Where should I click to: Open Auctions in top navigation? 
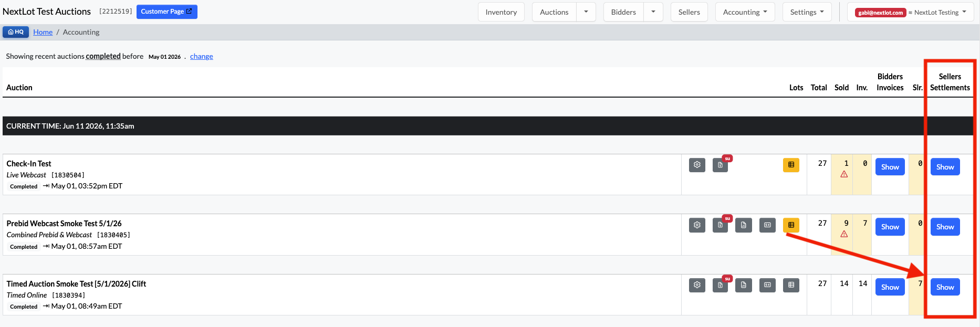point(554,12)
